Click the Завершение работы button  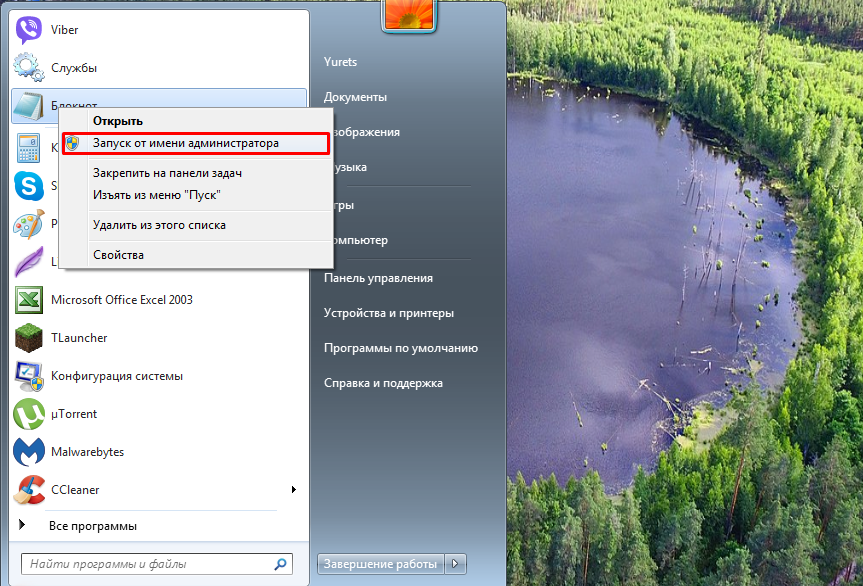(x=380, y=564)
